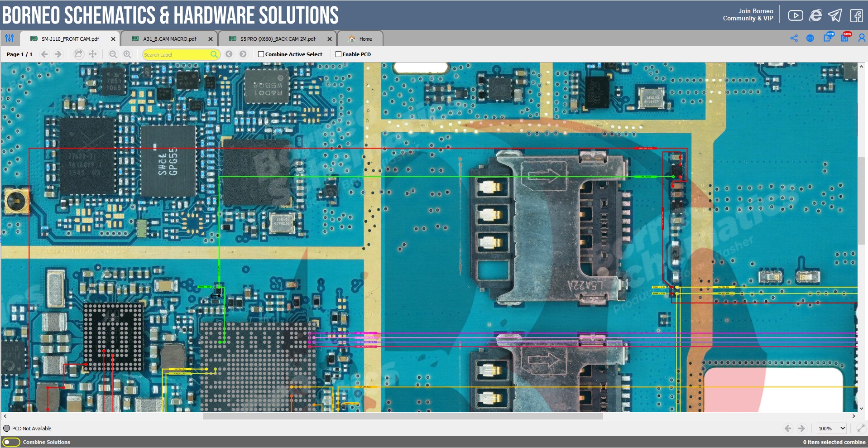Open the Home tab
This screenshot has width=868, height=448.
pos(360,39)
